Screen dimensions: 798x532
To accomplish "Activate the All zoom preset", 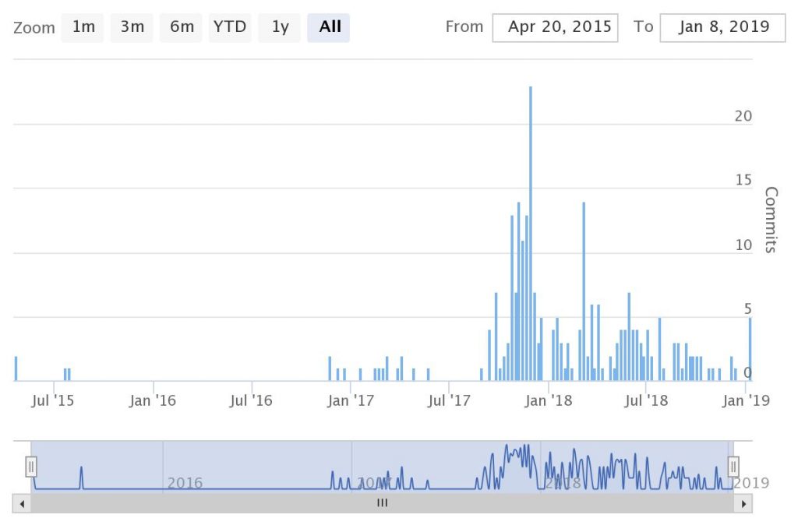I will coord(328,27).
